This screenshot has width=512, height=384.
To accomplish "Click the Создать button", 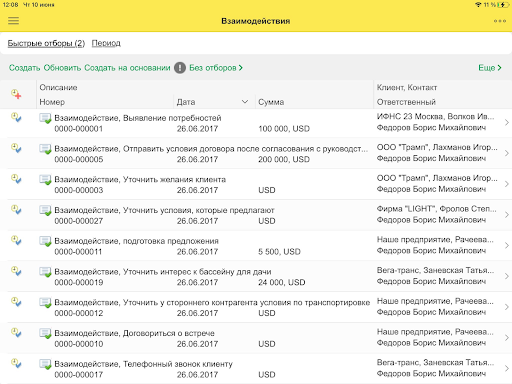I will point(24,68).
